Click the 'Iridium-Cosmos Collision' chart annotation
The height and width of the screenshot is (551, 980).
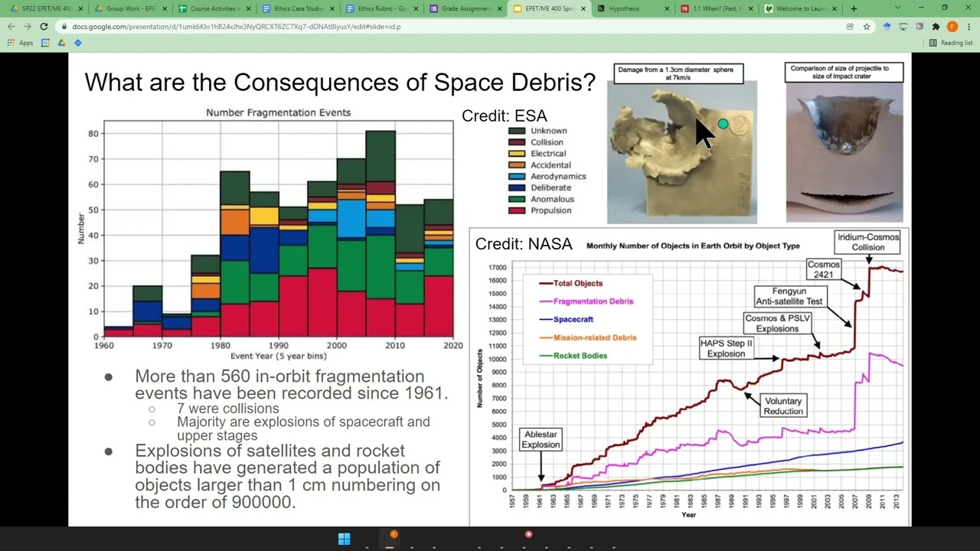(868, 243)
